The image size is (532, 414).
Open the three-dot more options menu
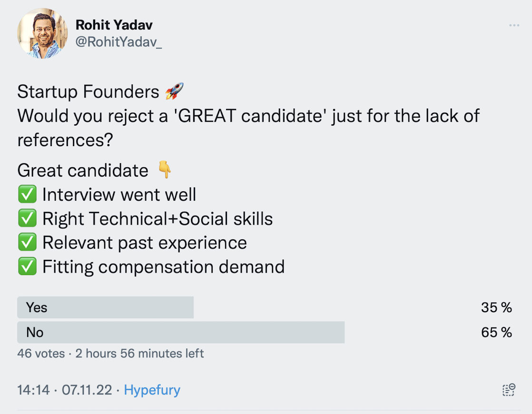pyautogui.click(x=514, y=25)
